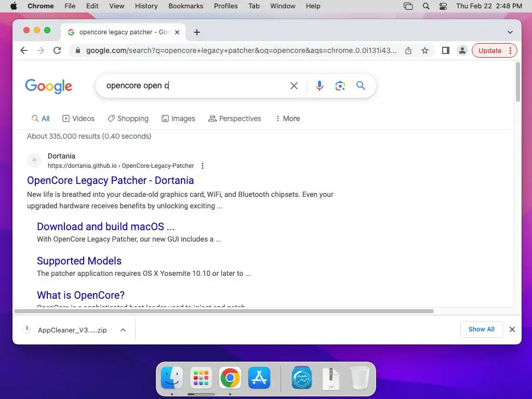Click Show All downloads
Image resolution: width=532 pixels, height=399 pixels.
481,329
